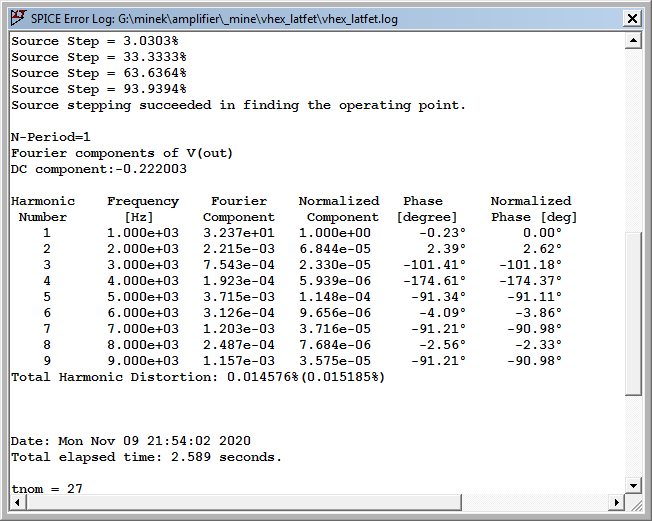Click the normalized component 6.844e-05

tap(335, 249)
